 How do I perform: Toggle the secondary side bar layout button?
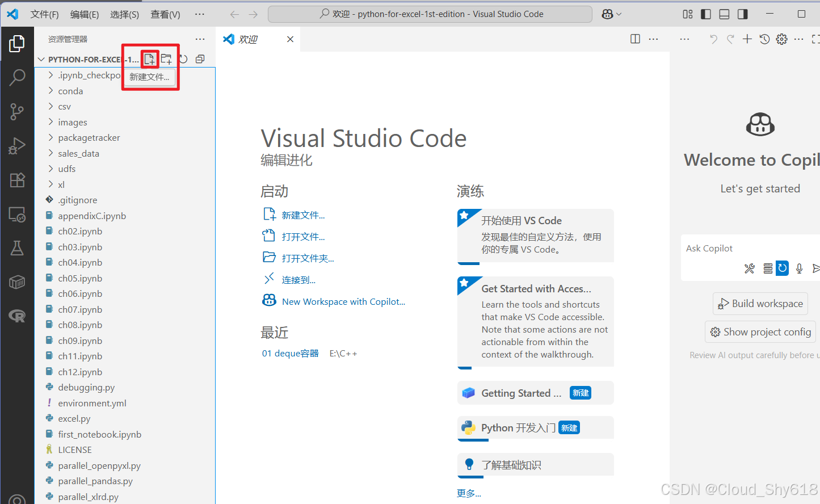pyautogui.click(x=743, y=14)
